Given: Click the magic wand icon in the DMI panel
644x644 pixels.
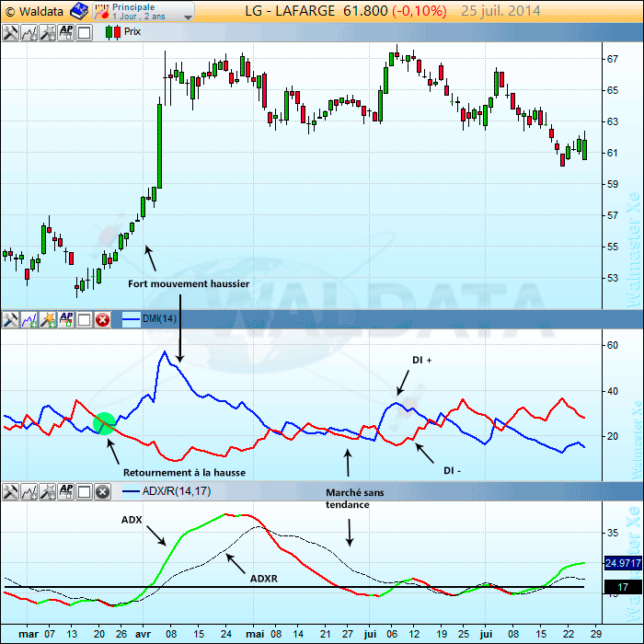Looking at the screenshot, I should pyautogui.click(x=48, y=319).
